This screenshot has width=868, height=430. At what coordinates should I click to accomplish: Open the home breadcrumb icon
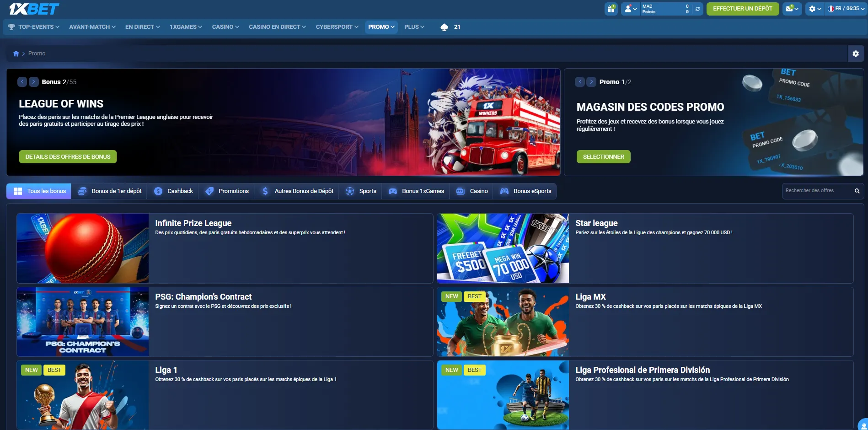point(16,54)
